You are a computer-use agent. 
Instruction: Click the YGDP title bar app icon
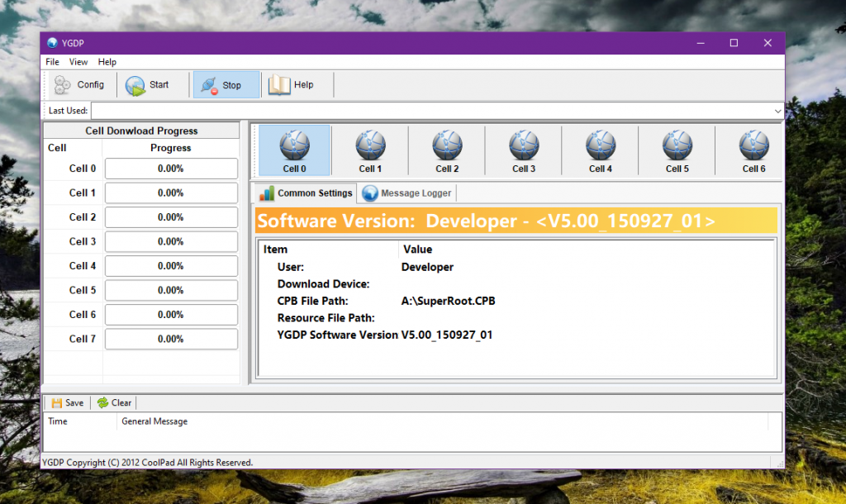tap(52, 43)
